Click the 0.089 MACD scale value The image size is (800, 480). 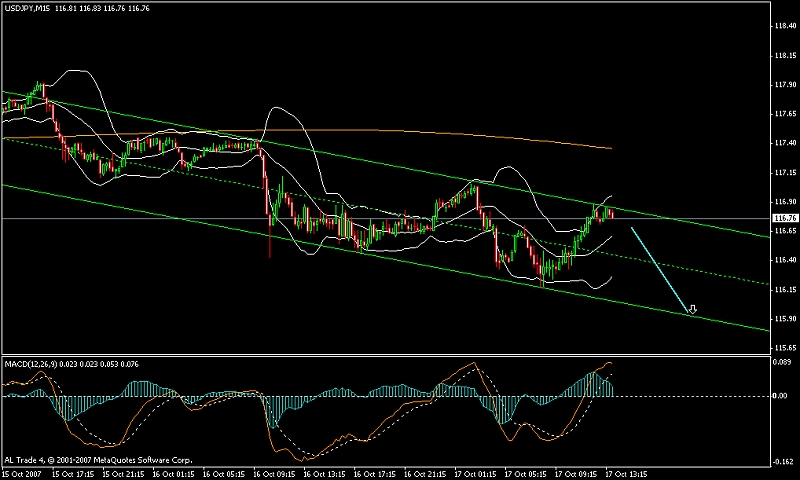point(783,364)
